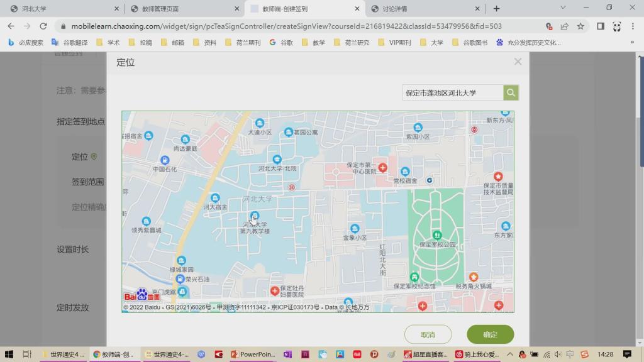The image size is (644, 362).
Task: Open the 邮箱 bookmarks folder
Action: click(172, 42)
